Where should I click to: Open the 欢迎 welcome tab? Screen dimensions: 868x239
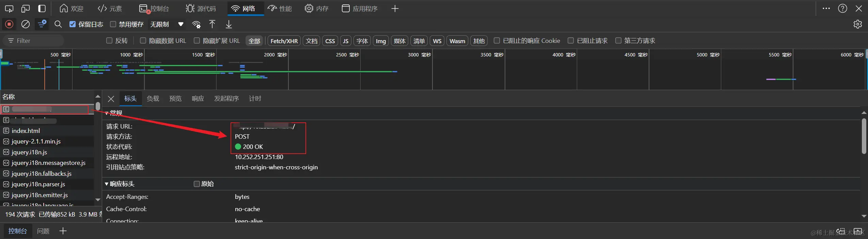[72, 8]
